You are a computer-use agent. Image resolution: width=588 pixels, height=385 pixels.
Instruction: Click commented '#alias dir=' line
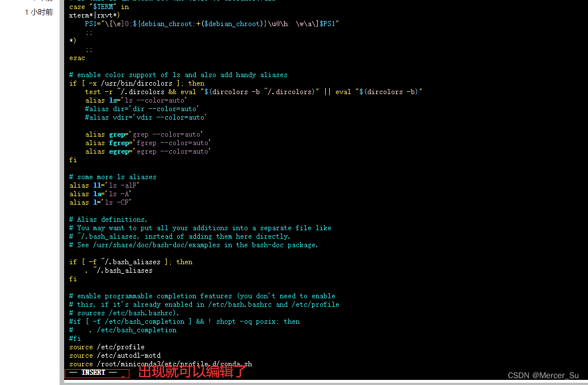[x=142, y=109]
